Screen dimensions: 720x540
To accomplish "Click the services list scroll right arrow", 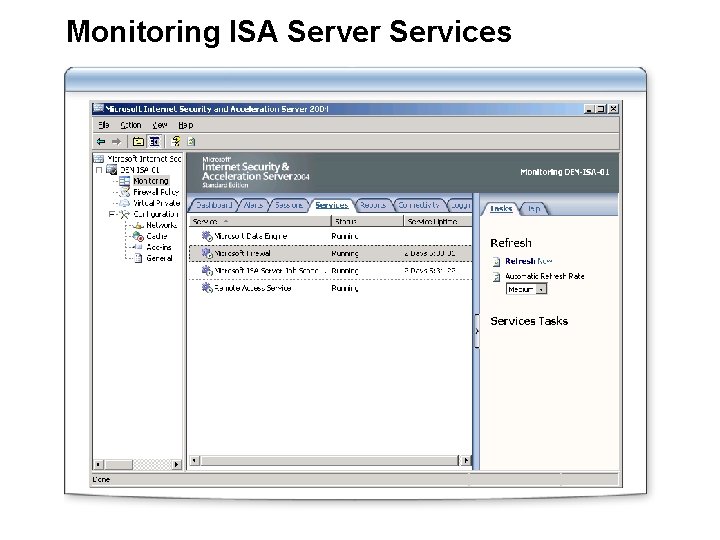I will (x=466, y=461).
